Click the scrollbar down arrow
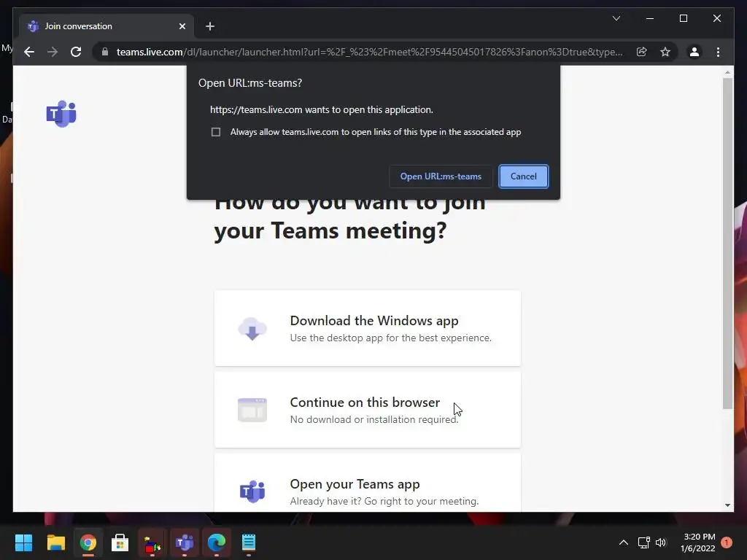This screenshot has height=560, width=747. (x=727, y=505)
